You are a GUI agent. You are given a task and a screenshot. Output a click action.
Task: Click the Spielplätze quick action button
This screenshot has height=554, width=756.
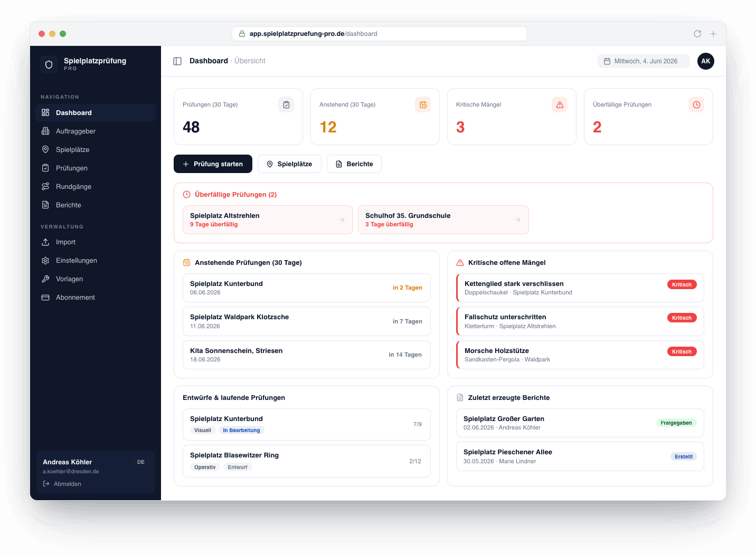289,164
